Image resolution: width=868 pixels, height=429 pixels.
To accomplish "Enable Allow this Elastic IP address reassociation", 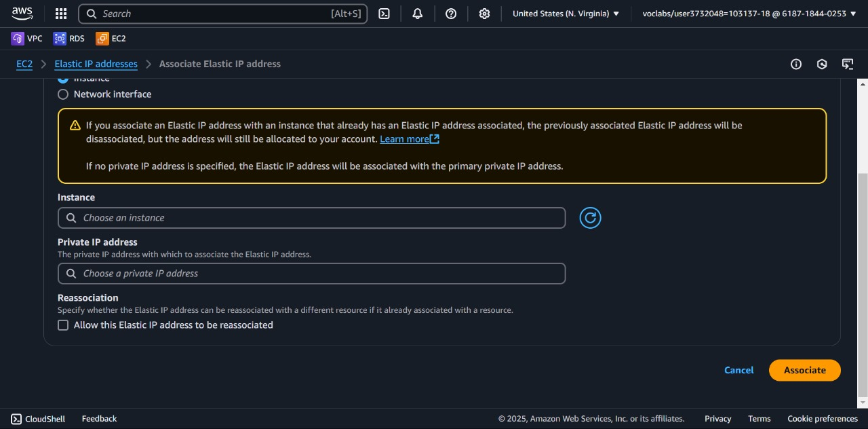I will [63, 325].
